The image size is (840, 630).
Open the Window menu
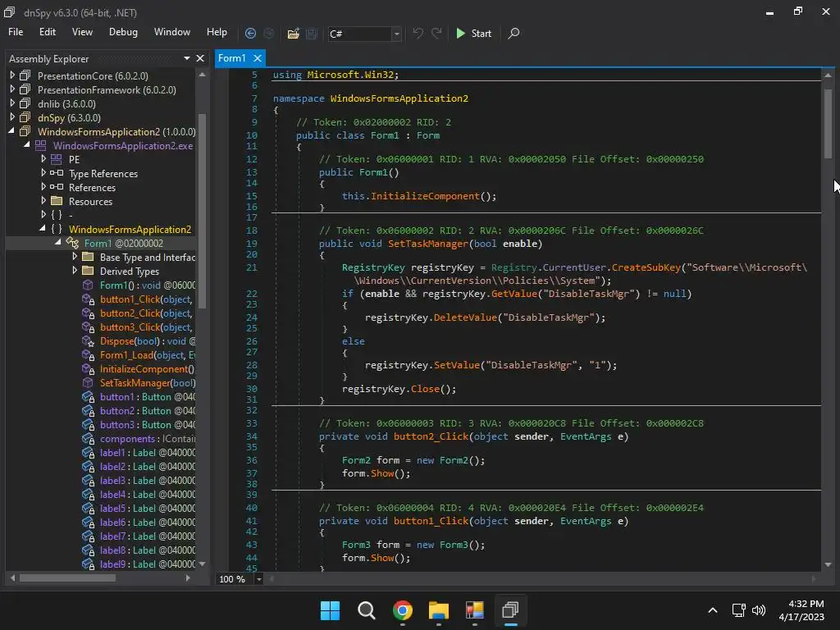pos(172,32)
